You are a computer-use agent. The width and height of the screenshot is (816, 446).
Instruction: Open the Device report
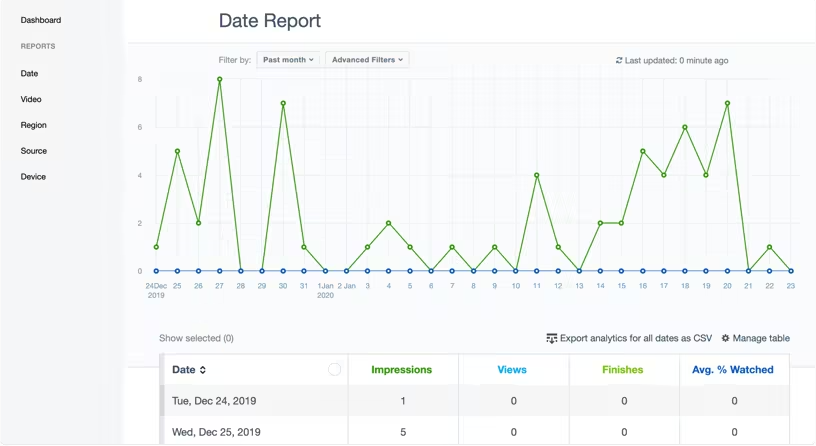[33, 176]
